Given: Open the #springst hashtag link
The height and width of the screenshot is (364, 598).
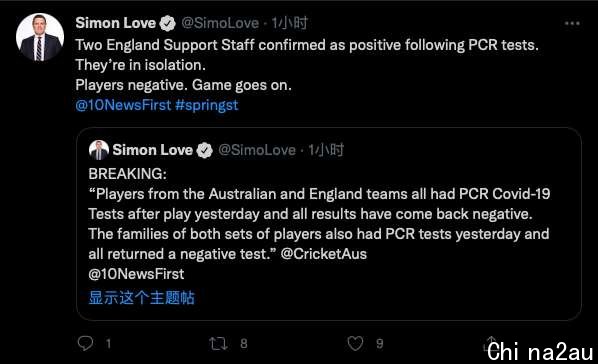Looking at the screenshot, I should pos(207,105).
